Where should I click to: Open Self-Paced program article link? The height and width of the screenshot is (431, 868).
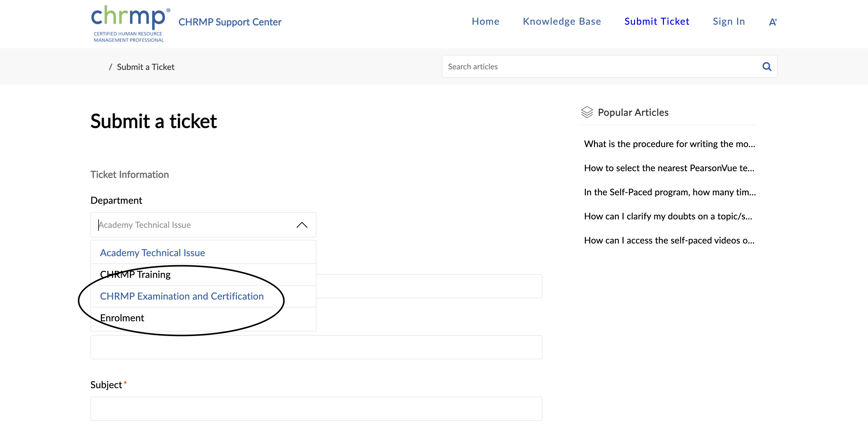(x=669, y=192)
